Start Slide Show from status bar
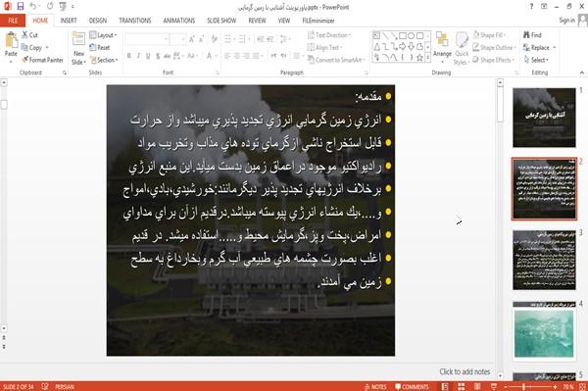 click(x=494, y=386)
